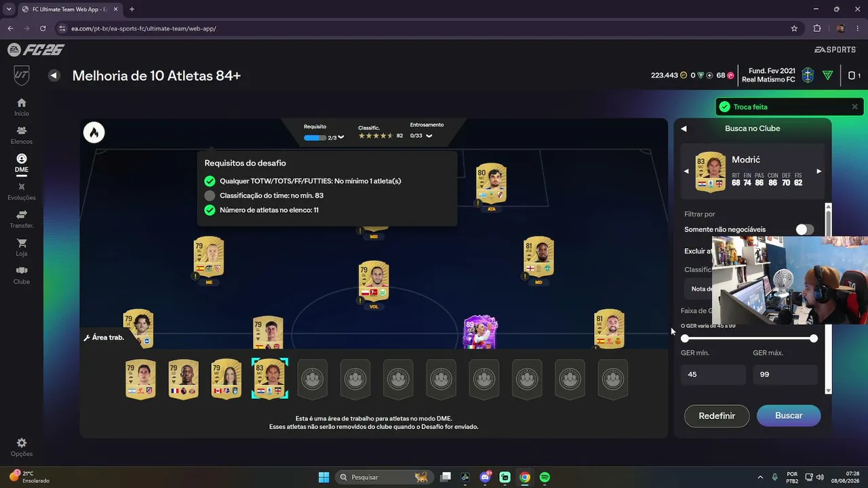Toggle Somente não negociáveis switch
The height and width of the screenshot is (488, 868).
(804, 230)
